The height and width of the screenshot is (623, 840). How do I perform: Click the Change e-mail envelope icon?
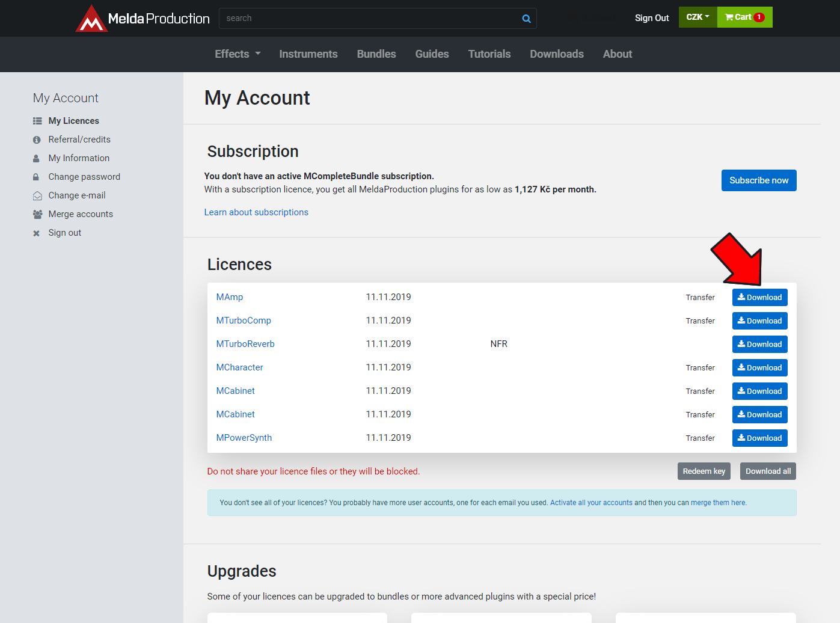coord(37,195)
